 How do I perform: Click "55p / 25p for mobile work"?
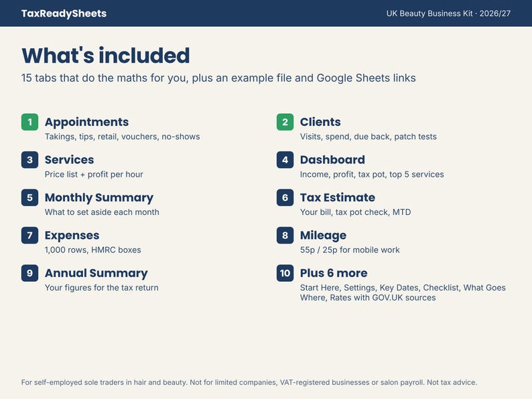(350, 250)
